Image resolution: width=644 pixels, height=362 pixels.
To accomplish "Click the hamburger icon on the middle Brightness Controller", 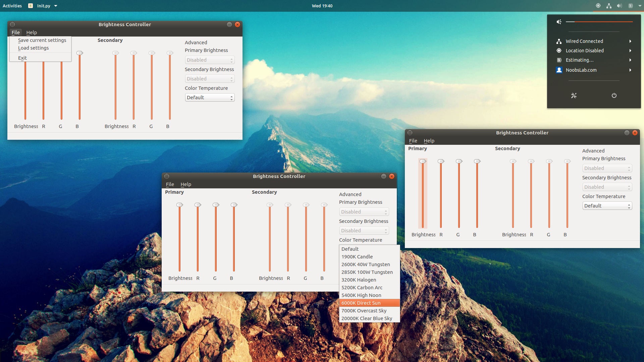I will pyautogui.click(x=167, y=176).
